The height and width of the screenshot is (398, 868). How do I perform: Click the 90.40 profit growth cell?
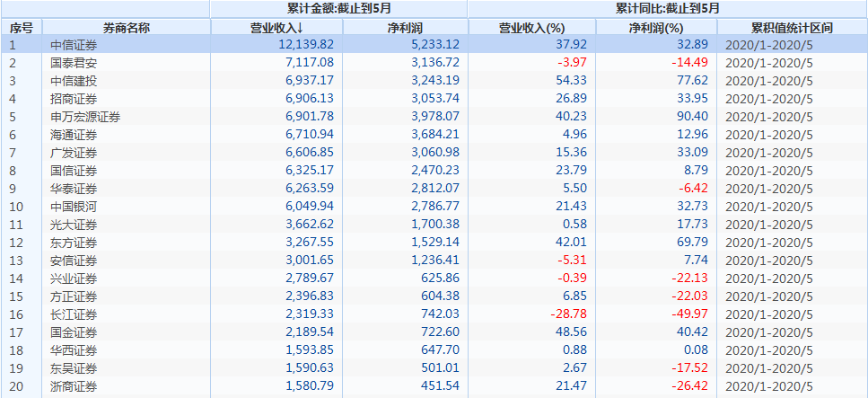coord(695,117)
